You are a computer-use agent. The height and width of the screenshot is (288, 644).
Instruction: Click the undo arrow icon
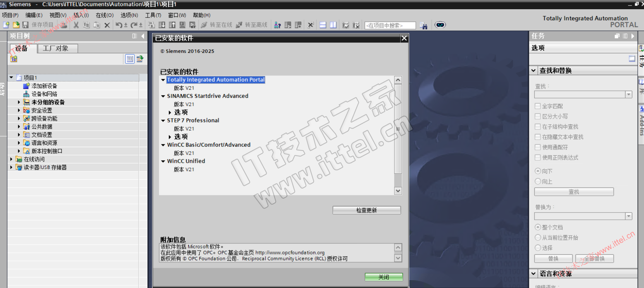point(119,25)
